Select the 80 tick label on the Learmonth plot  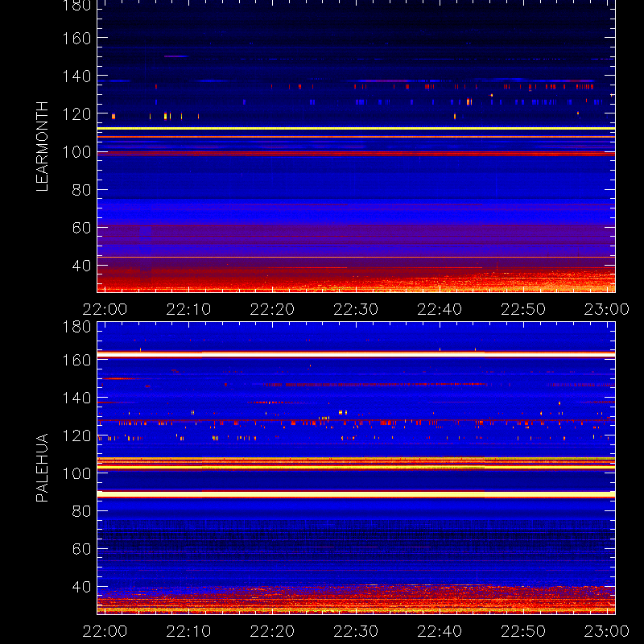click(x=81, y=190)
